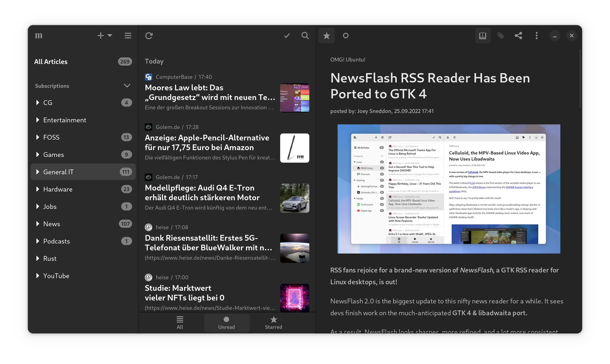The width and height of the screenshot is (610, 364).
Task: Open article search magnifier
Action: [x=305, y=36]
